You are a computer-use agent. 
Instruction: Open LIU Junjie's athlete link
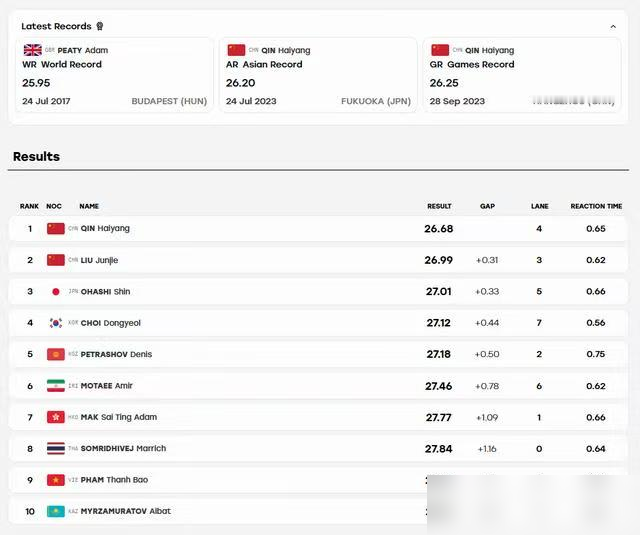(x=99, y=260)
